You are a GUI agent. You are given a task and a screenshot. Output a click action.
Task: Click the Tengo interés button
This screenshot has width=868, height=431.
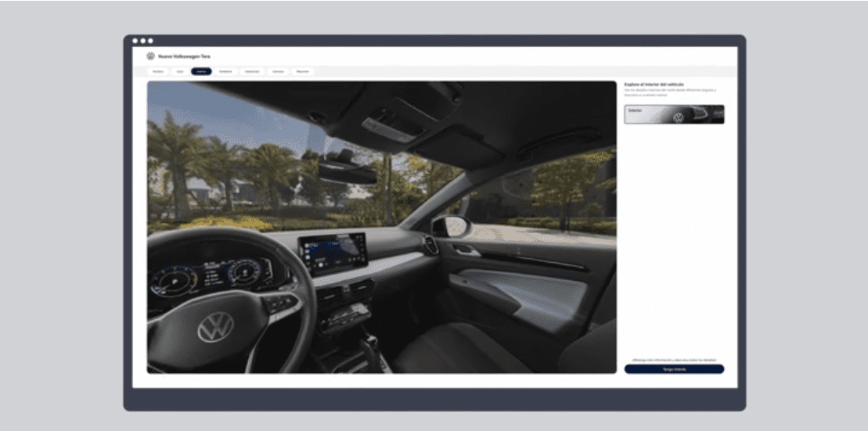674,369
